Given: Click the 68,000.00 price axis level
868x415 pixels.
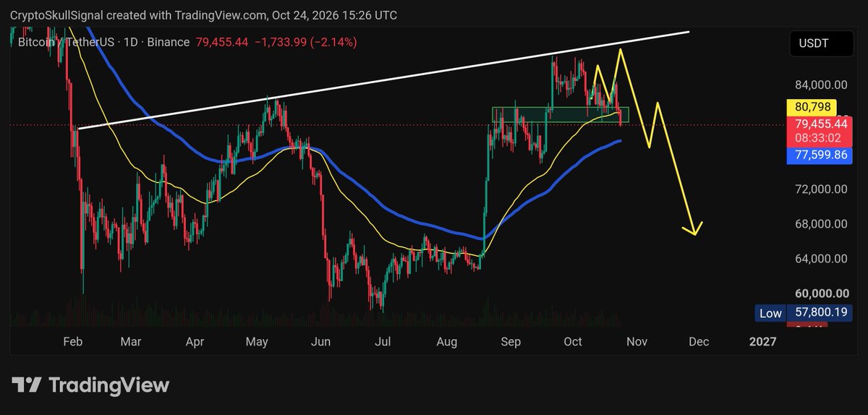Looking at the screenshot, I should [x=822, y=224].
